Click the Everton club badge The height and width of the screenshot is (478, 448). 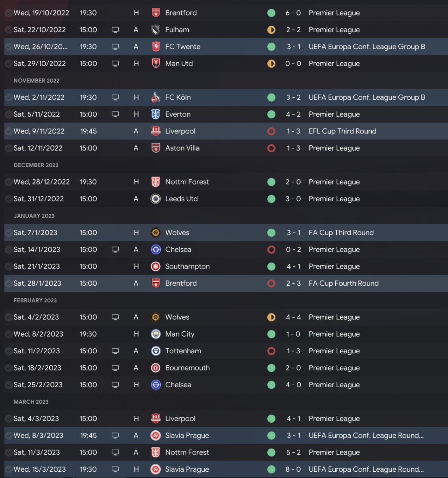[x=156, y=114]
